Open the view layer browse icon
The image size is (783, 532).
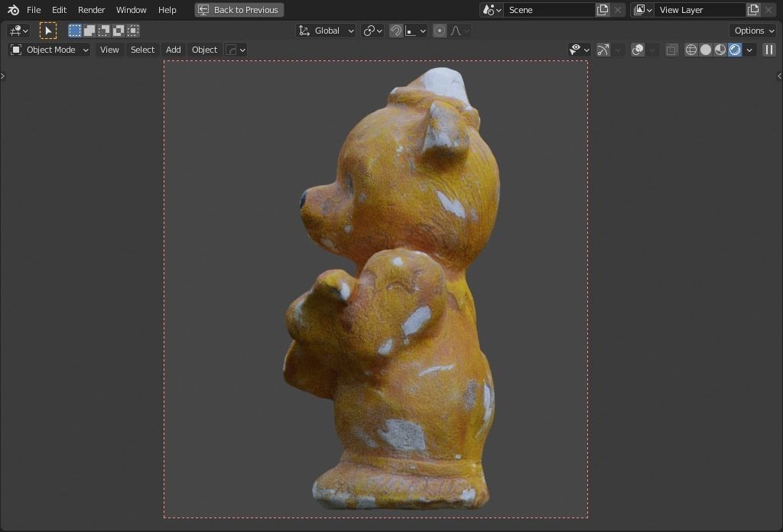[x=642, y=10]
